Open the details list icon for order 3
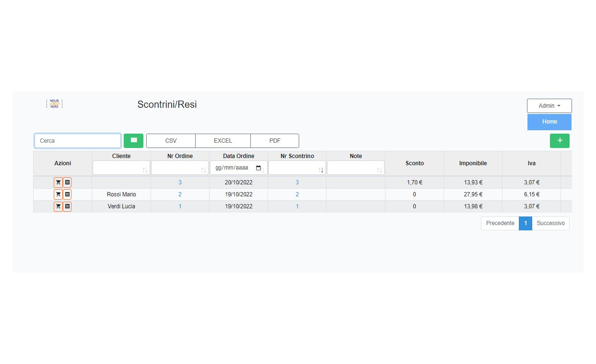Image resolution: width=596 pixels, height=364 pixels. pyautogui.click(x=67, y=182)
